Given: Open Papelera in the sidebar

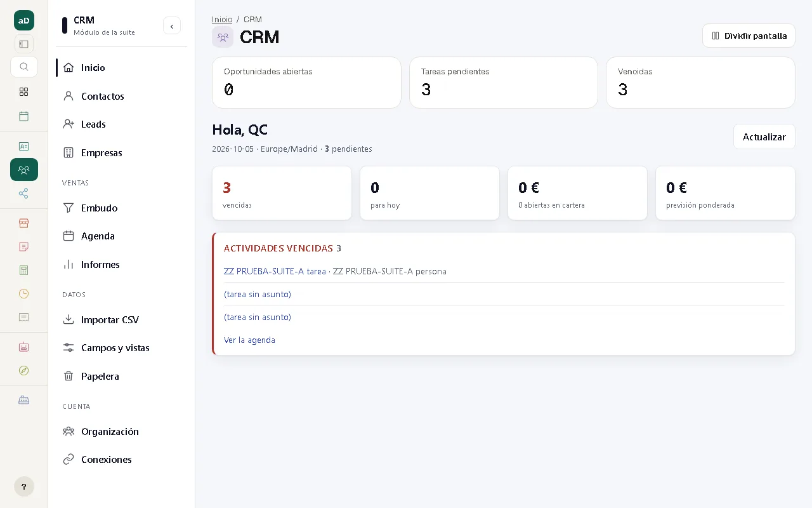Looking at the screenshot, I should (x=121, y=376).
